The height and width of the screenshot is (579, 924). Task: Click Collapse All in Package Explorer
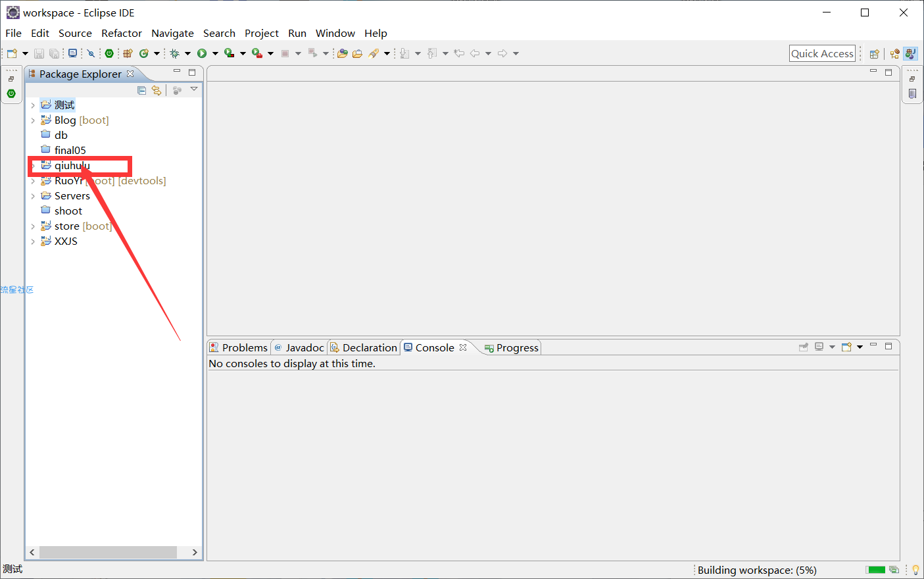[x=141, y=90]
